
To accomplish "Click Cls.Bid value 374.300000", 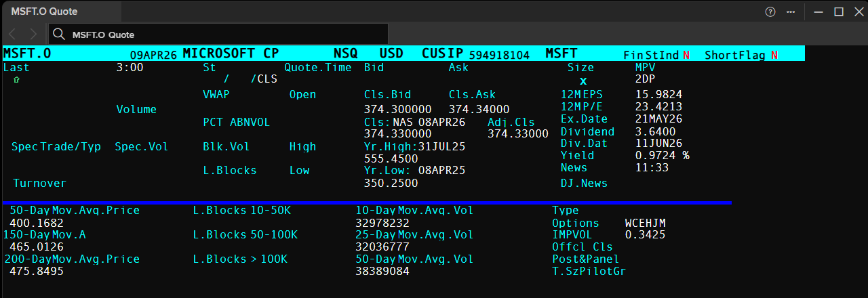I will 398,110.
